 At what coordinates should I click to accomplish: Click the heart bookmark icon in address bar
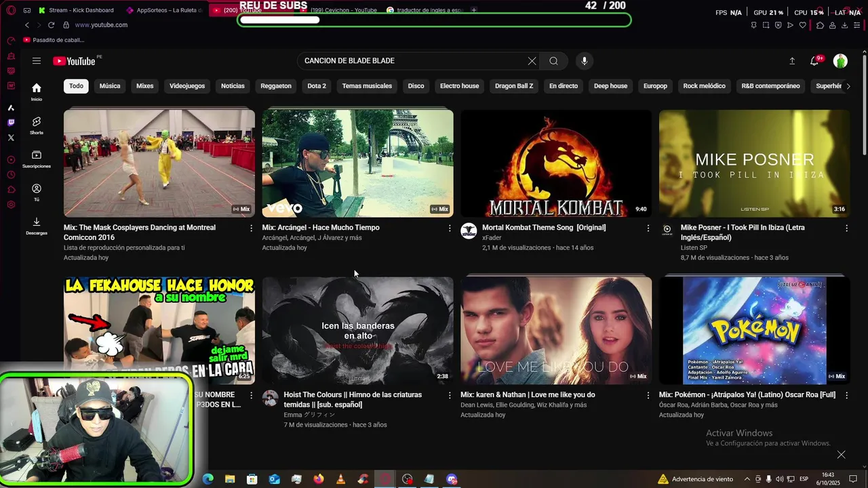click(803, 25)
